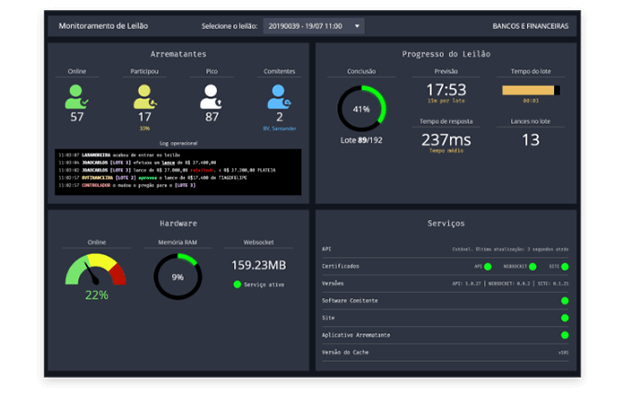Click the Aplicativo Arrematante green status dot
This screenshot has height=395, width=626.
click(x=565, y=335)
